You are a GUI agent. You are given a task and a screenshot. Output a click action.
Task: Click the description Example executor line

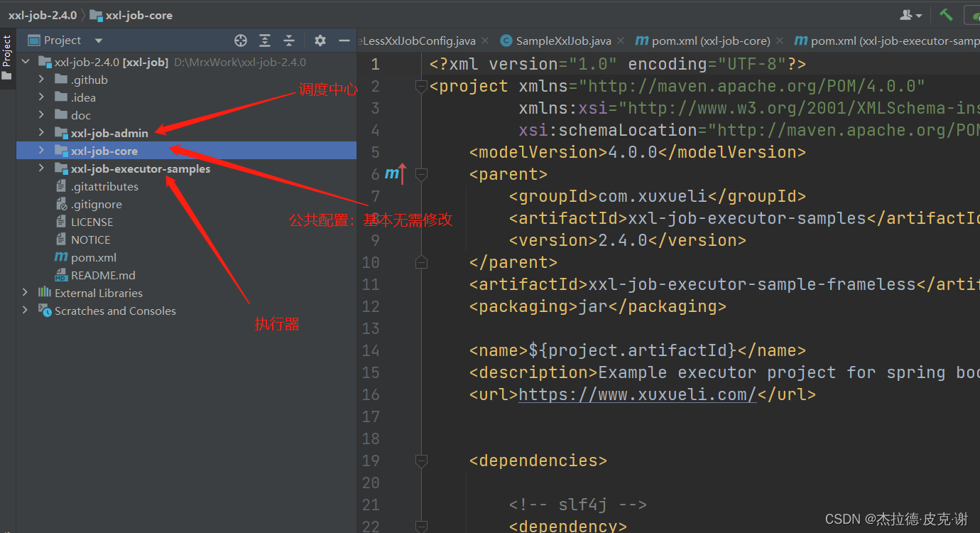click(x=724, y=372)
